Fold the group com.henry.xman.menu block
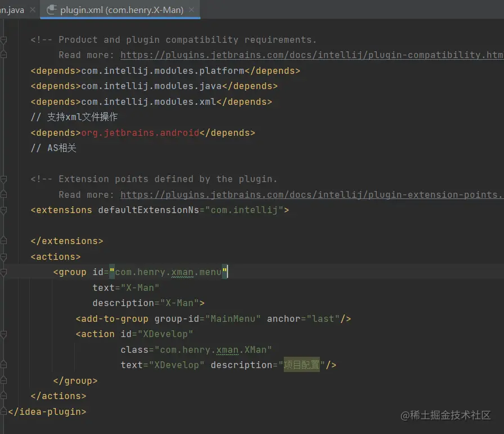The width and height of the screenshot is (504, 434). click(x=3, y=272)
